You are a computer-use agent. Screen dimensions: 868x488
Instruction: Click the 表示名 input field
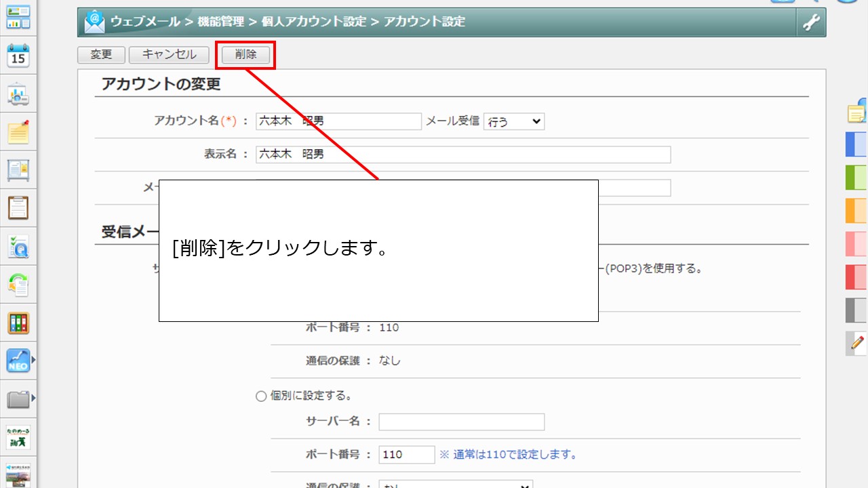[463, 155]
